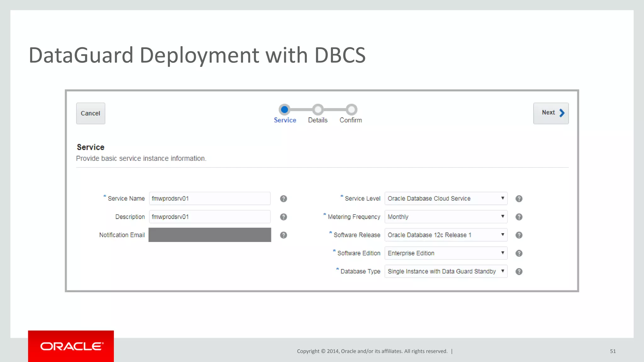Expand the Metering Frequency dropdown
Viewport: 644px width, 362px height.
click(x=446, y=217)
